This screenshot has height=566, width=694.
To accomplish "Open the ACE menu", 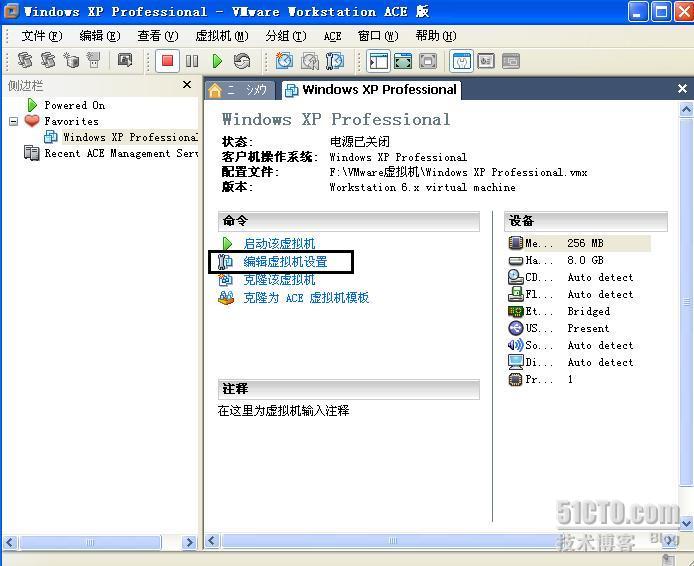I will tap(332, 36).
